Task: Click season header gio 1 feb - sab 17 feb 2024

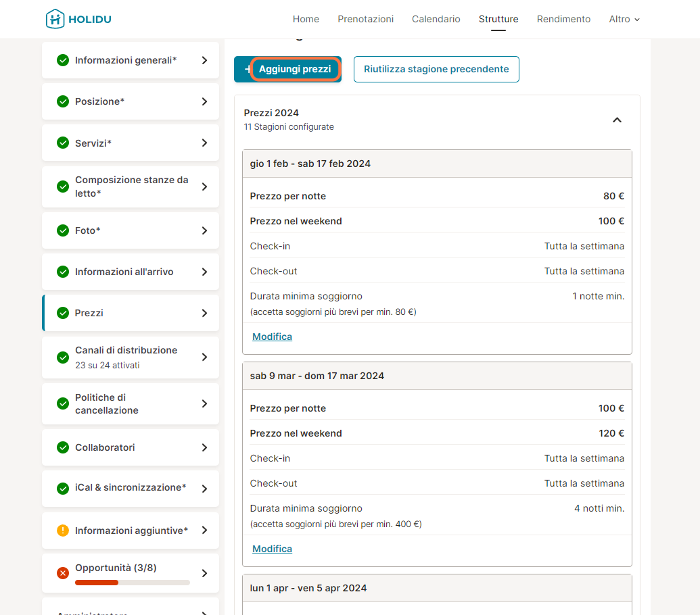Action: click(437, 164)
